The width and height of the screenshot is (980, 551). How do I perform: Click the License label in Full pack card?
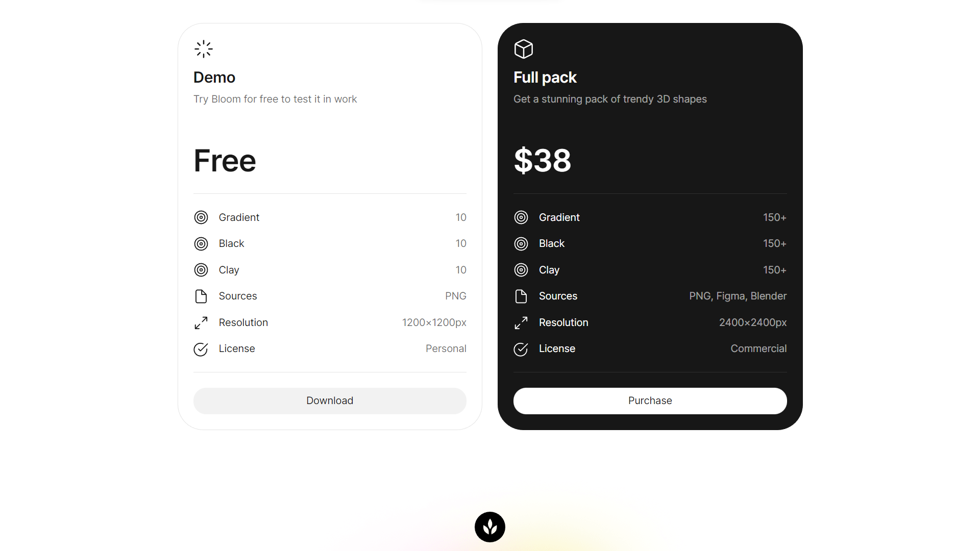coord(557,348)
